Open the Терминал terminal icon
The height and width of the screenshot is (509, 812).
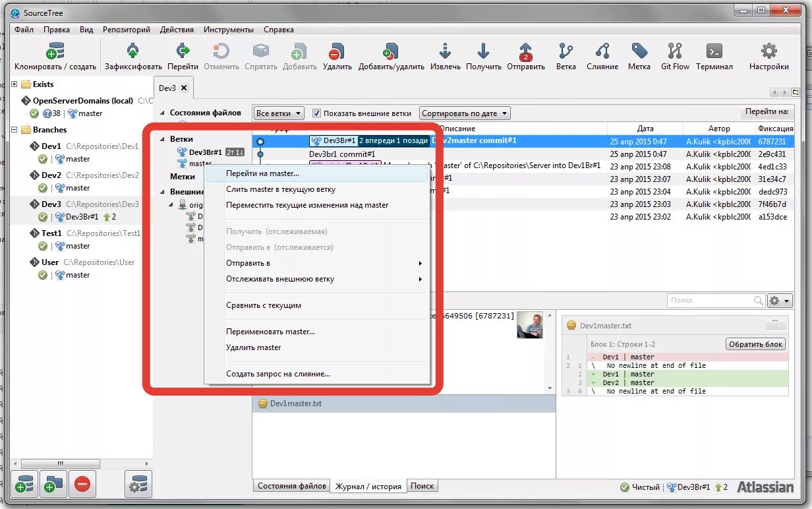coord(714,52)
